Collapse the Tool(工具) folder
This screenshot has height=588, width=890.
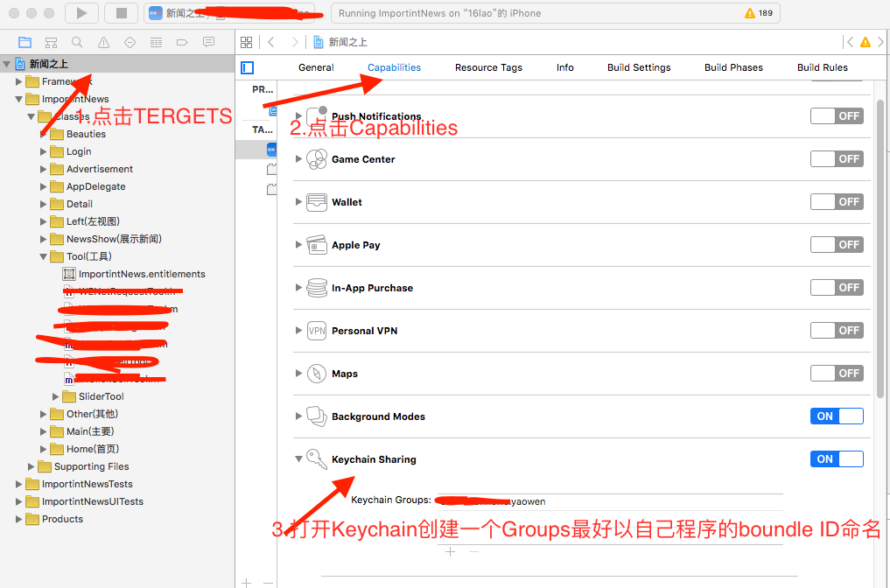pos(43,256)
